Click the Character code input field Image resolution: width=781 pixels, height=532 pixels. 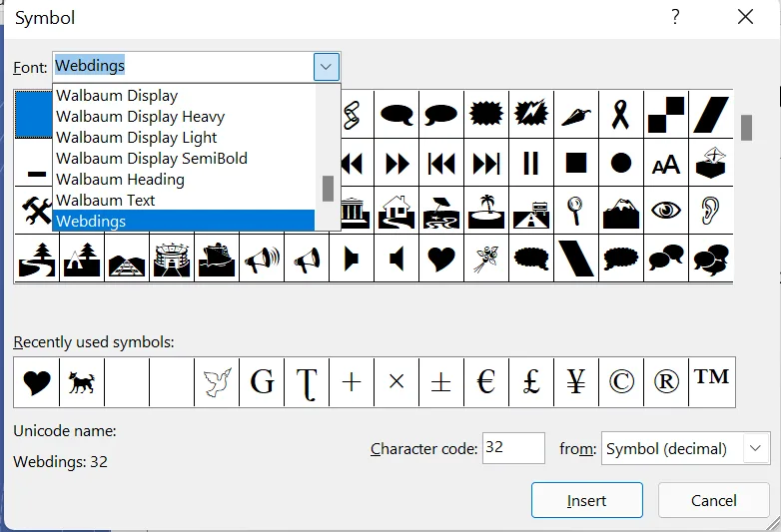[x=513, y=448]
